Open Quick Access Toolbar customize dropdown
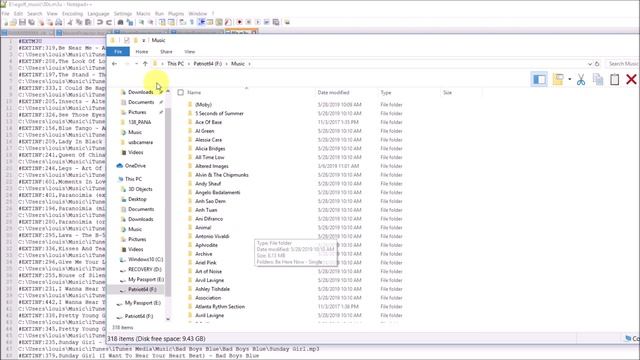This screenshot has width=640, height=360. point(144,40)
